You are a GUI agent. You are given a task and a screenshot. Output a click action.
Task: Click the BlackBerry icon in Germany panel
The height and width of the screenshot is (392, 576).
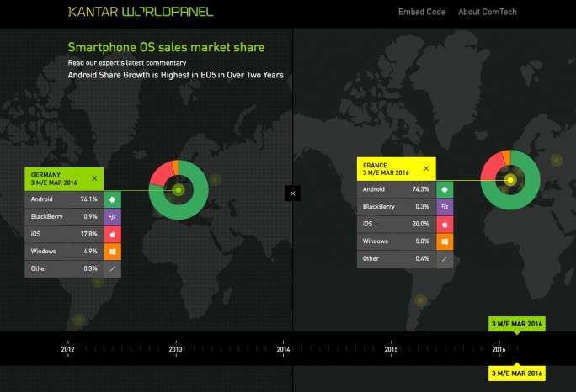(113, 216)
